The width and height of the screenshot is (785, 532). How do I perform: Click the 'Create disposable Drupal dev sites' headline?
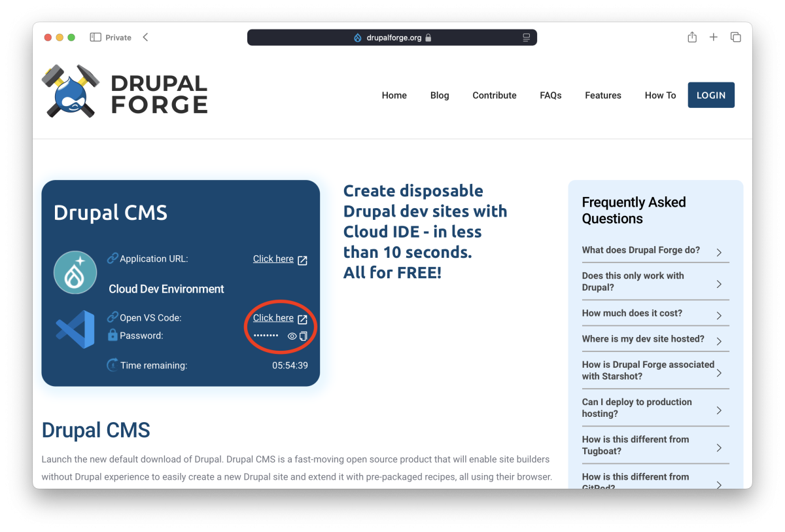point(425,231)
